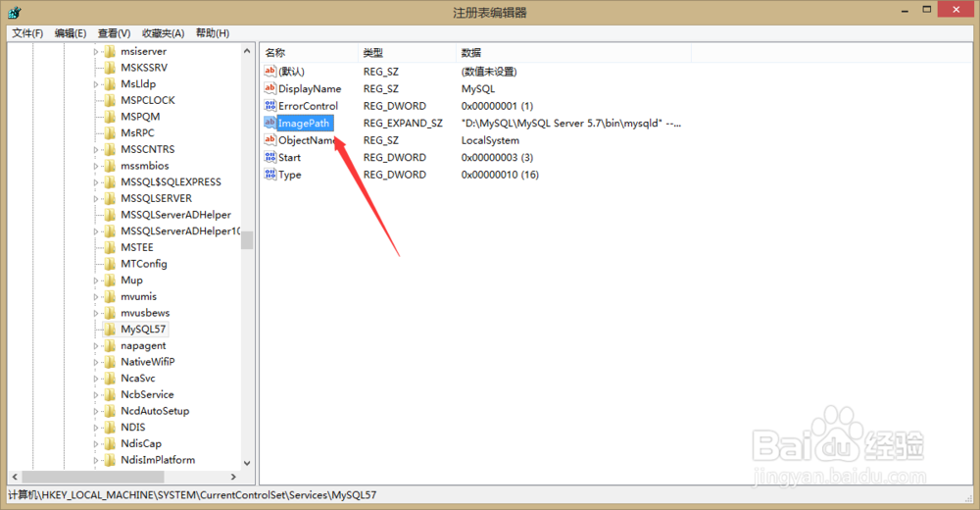Click the Registry Editor app icon in title bar
980x510 pixels.
point(15,12)
